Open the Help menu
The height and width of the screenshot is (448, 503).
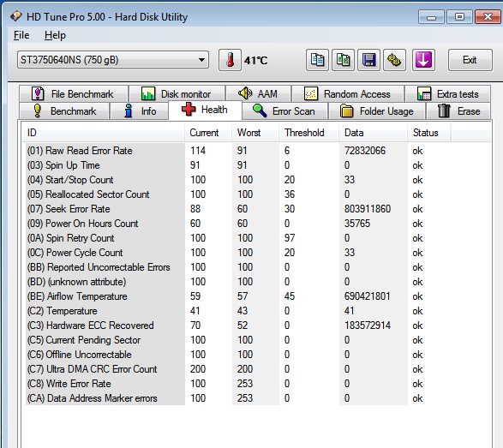[55, 35]
